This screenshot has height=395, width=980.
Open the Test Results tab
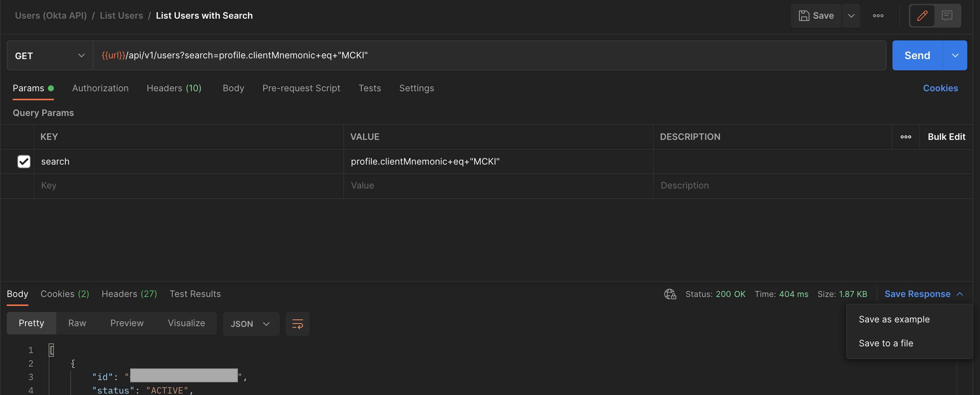[x=195, y=294]
